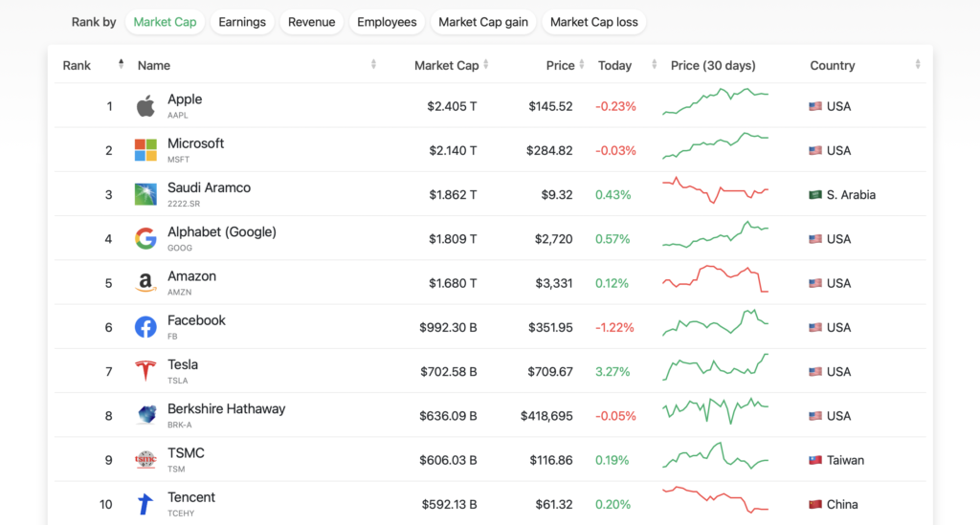Click the 2222.SR ticker text
The image size is (980, 525).
coord(184,204)
